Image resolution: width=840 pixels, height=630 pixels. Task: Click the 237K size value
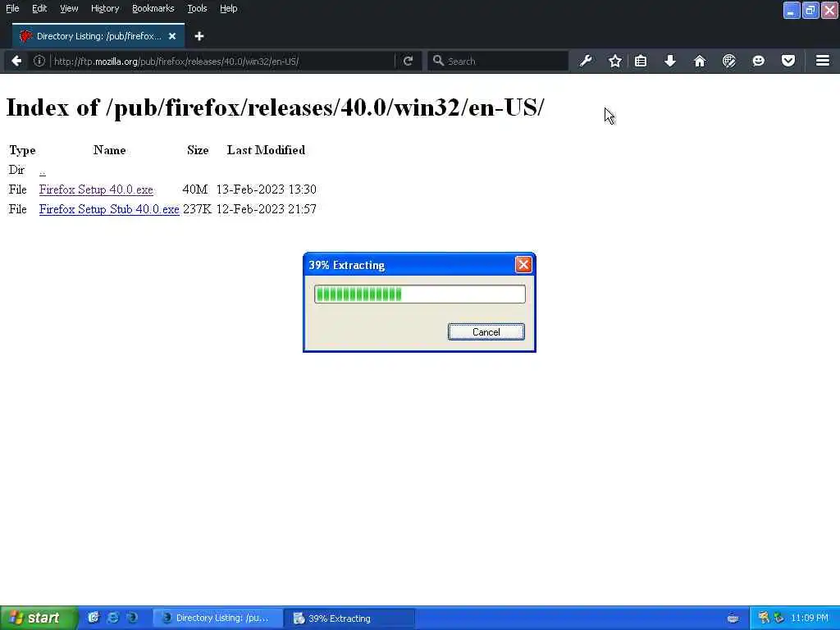click(x=197, y=209)
